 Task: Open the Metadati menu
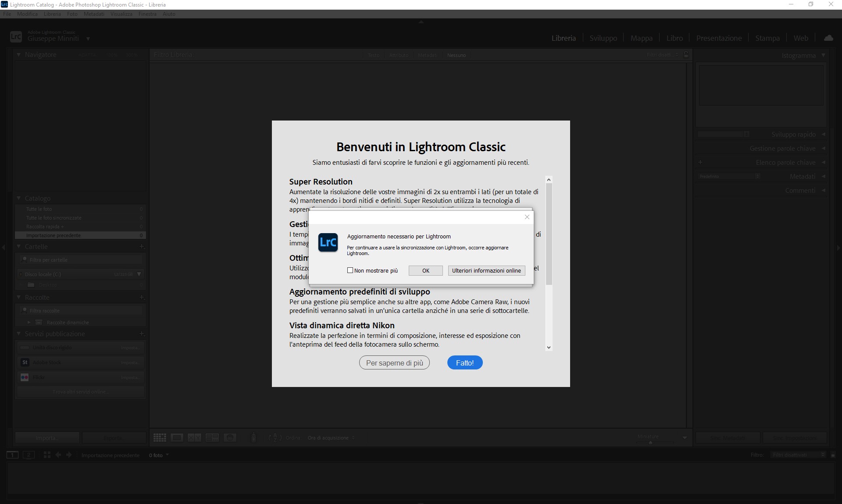(94, 14)
